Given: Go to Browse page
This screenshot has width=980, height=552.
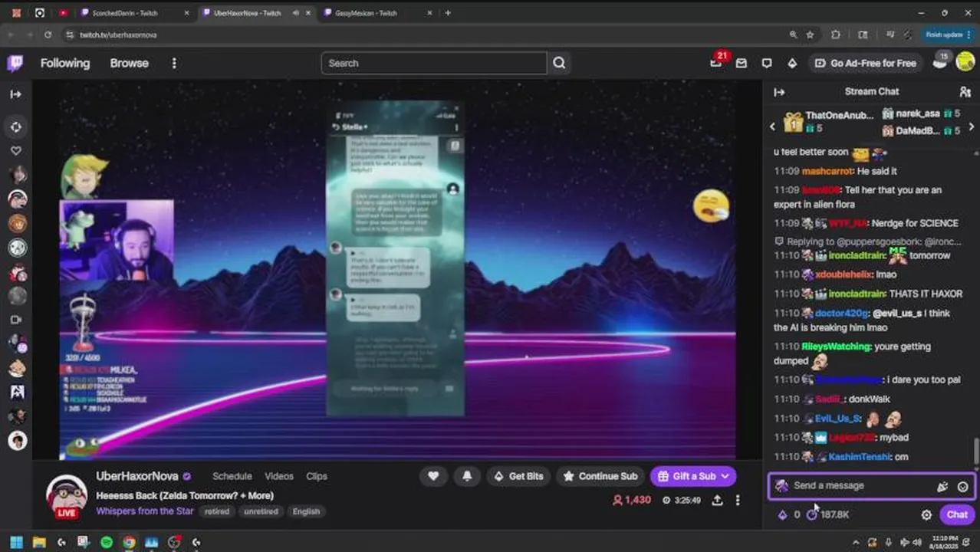Looking at the screenshot, I should pos(129,63).
